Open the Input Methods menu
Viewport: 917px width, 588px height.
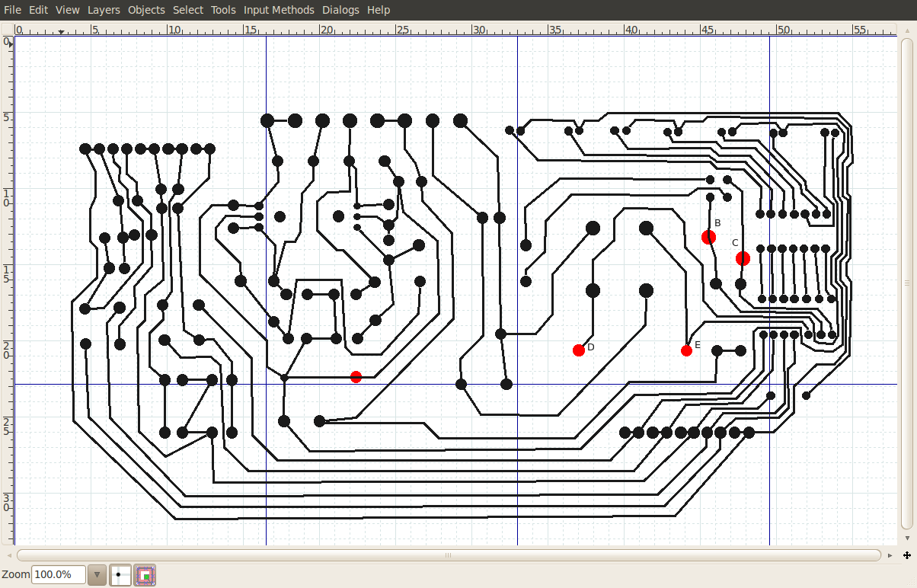click(x=279, y=10)
